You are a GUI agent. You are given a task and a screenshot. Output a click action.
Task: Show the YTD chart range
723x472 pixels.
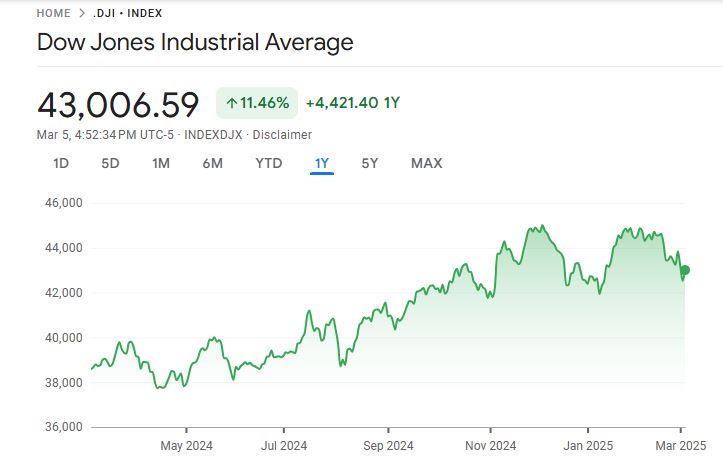(x=269, y=163)
